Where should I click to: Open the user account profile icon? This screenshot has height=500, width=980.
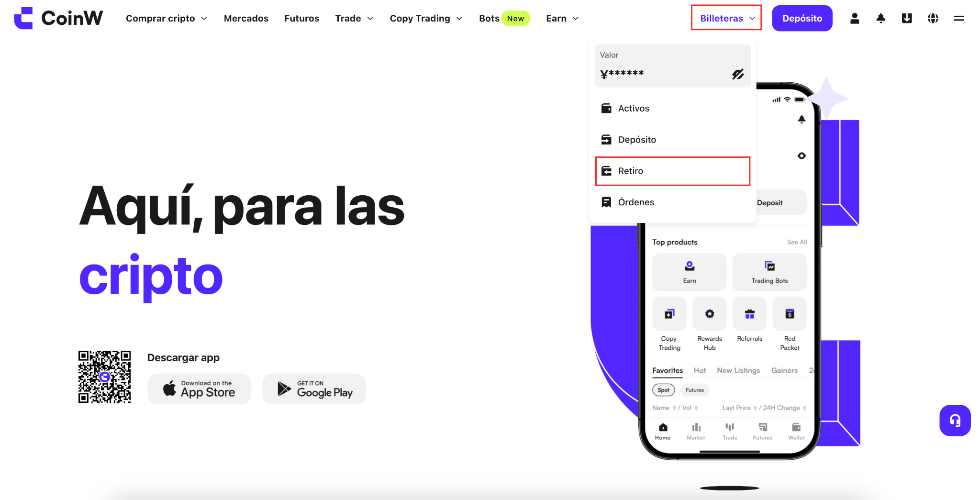(855, 18)
